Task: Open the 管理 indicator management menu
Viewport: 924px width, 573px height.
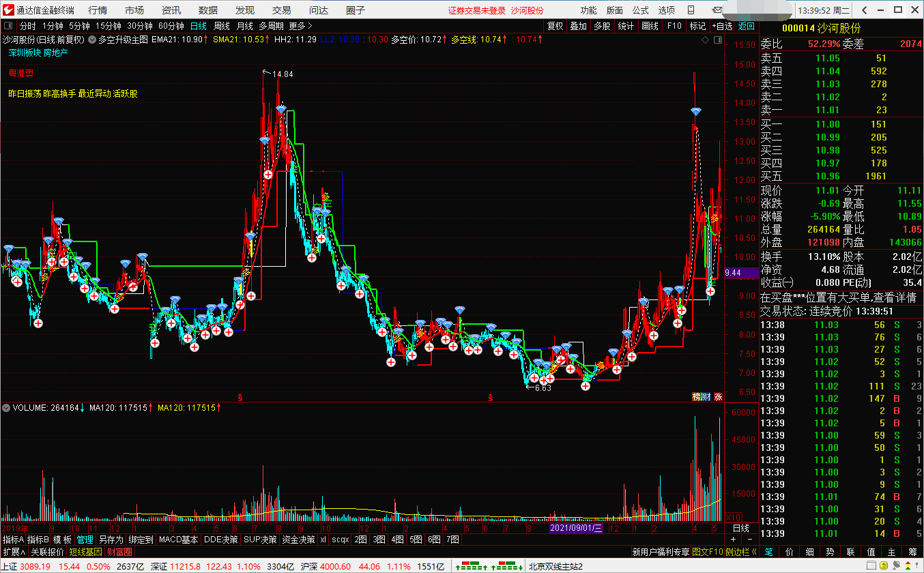Action: (85, 539)
